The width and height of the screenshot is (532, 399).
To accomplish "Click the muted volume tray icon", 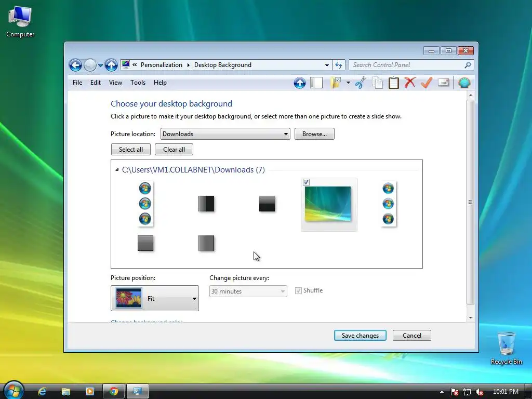I will point(480,392).
